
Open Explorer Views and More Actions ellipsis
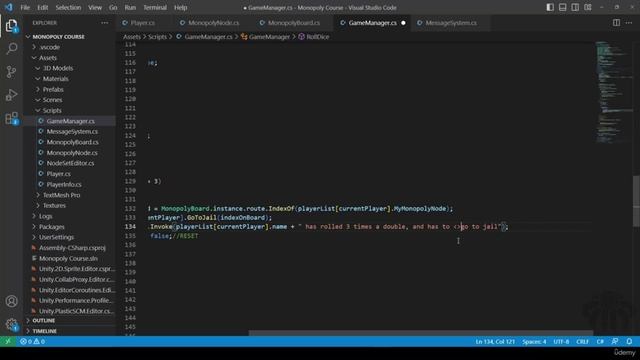tap(105, 23)
